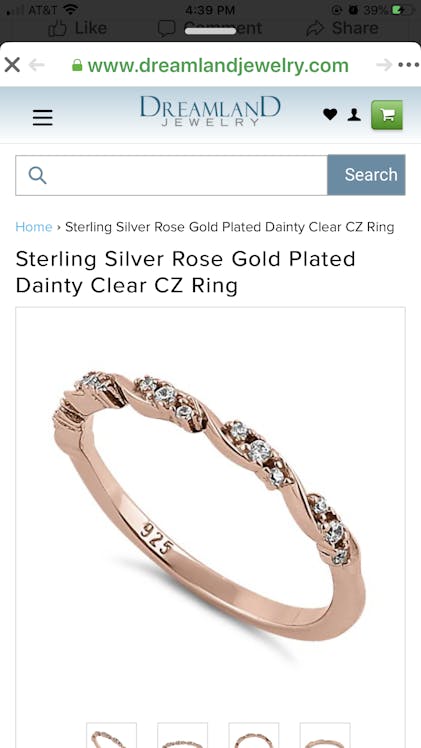
Task: Select the first ring thumbnail
Action: click(112, 735)
